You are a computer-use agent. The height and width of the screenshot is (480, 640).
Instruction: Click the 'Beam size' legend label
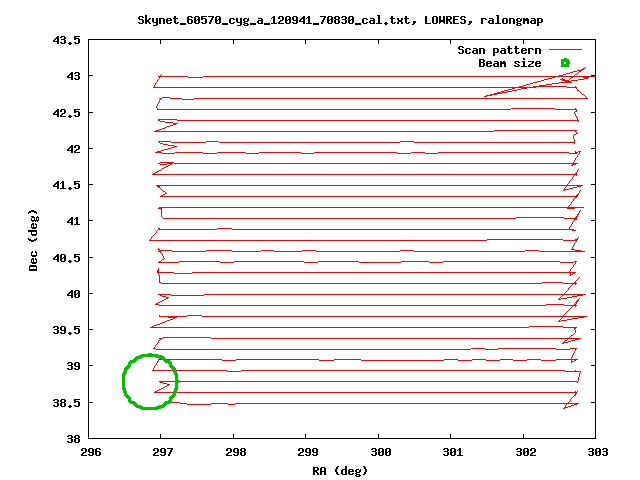click(x=510, y=63)
